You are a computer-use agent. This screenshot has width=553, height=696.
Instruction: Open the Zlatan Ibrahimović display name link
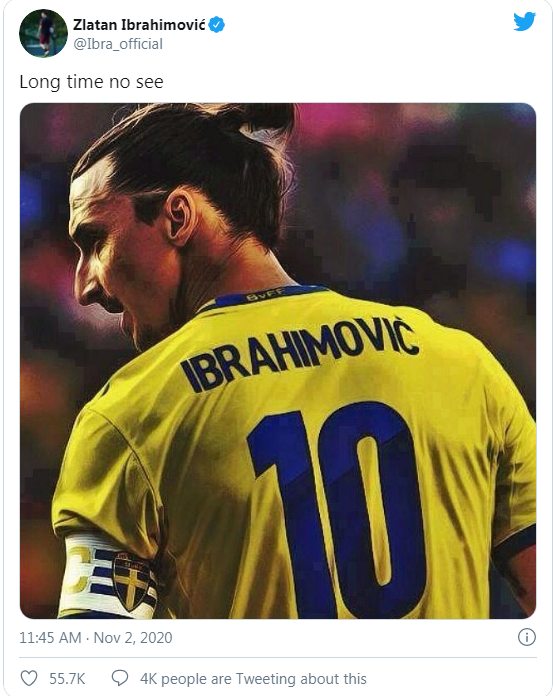[x=139, y=25]
